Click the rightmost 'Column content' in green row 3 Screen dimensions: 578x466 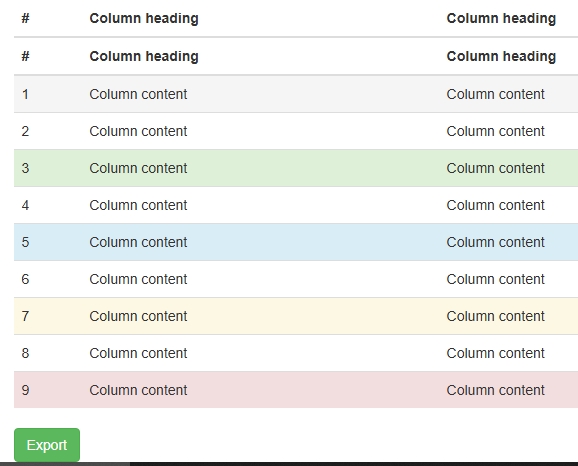[x=495, y=168]
